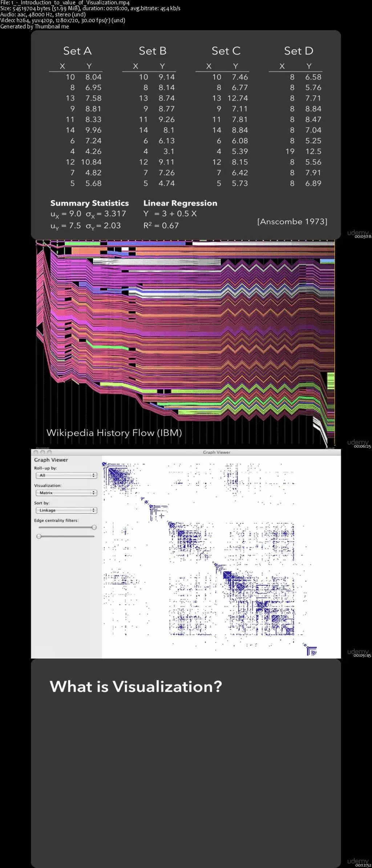Click the 'Generated by Thumbnail me' line
372x868 pixels.
(35, 27)
